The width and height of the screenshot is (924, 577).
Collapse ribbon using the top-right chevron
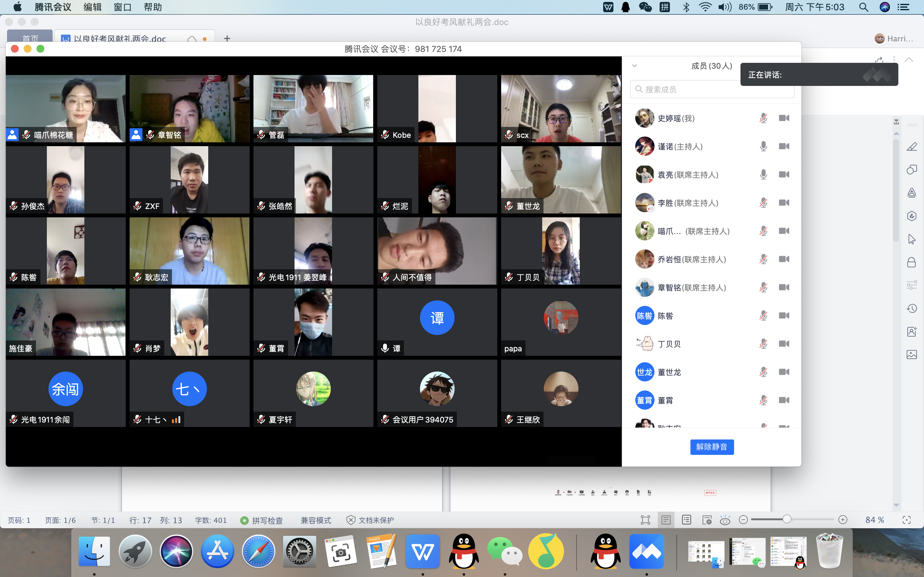coord(909,60)
